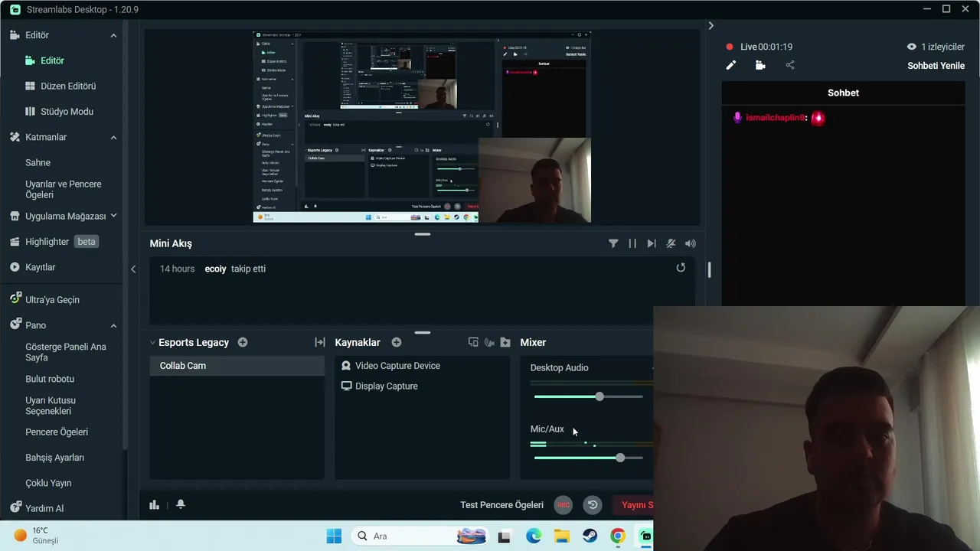The width and height of the screenshot is (980, 551).
Task: Open the Windows Start menu
Action: 334,536
